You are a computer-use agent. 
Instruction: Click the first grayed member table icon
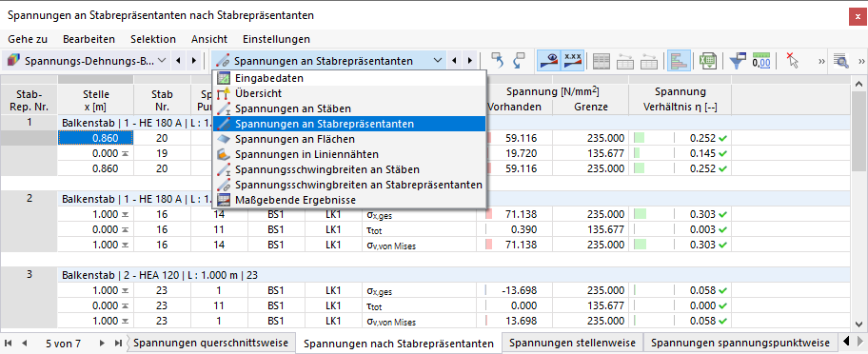pyautogui.click(x=624, y=61)
